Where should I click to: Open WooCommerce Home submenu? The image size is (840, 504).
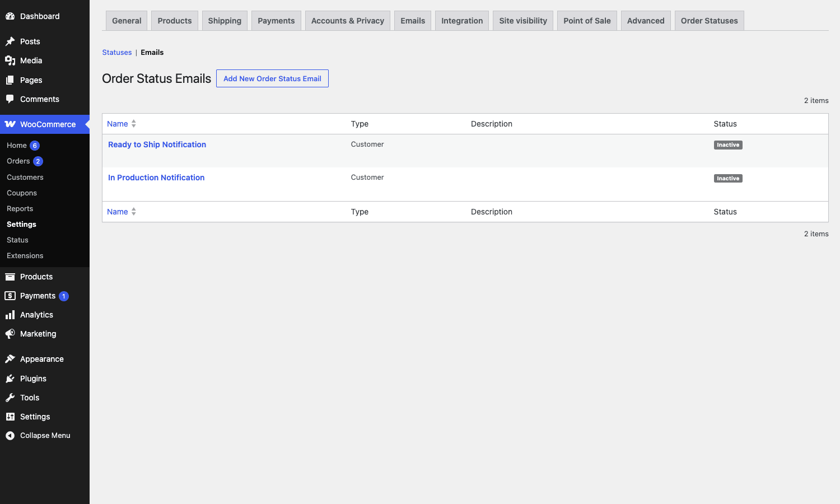coord(17,146)
